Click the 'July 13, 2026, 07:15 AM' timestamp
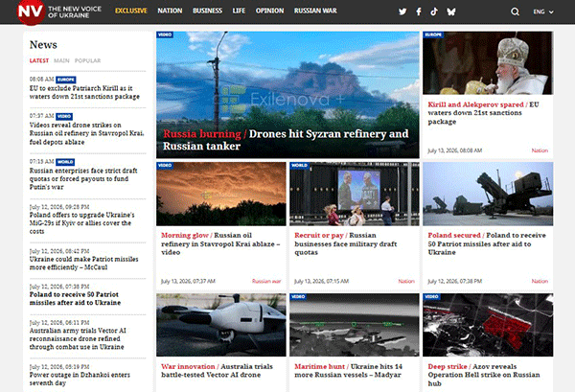The height and width of the screenshot is (392, 575). (x=321, y=281)
